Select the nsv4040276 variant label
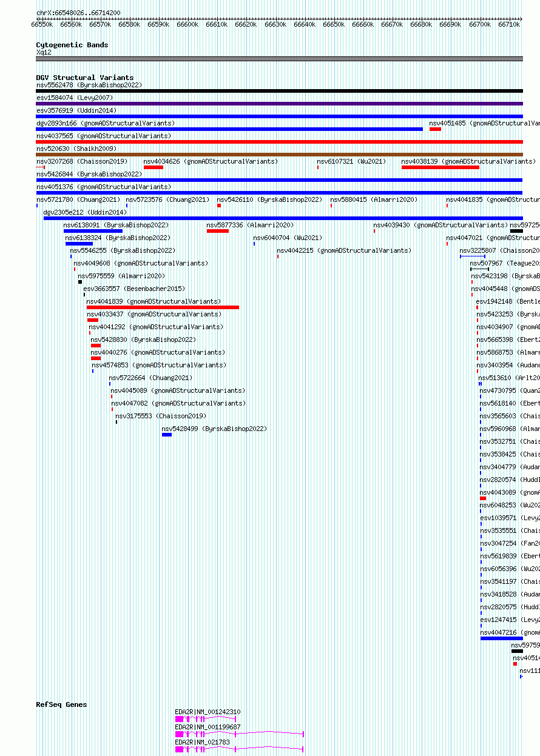The image size is (540, 756). tap(158, 352)
